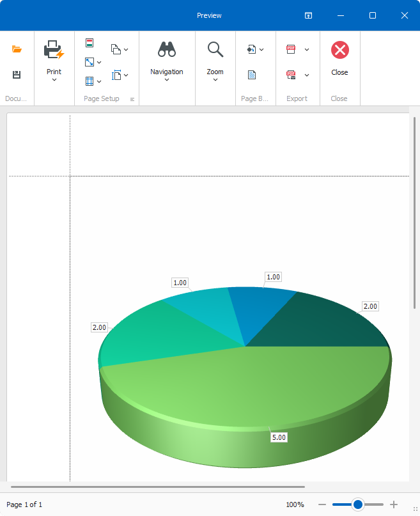Click the 5.00 pie slice label
Image resolution: width=420 pixels, height=516 pixels.
pyautogui.click(x=279, y=437)
